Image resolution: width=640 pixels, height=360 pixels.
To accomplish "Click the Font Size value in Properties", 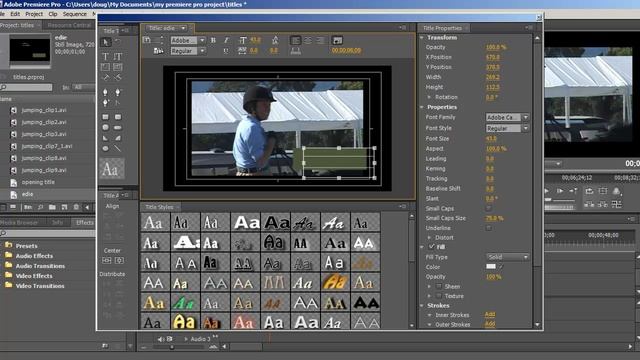I will 490,139.
